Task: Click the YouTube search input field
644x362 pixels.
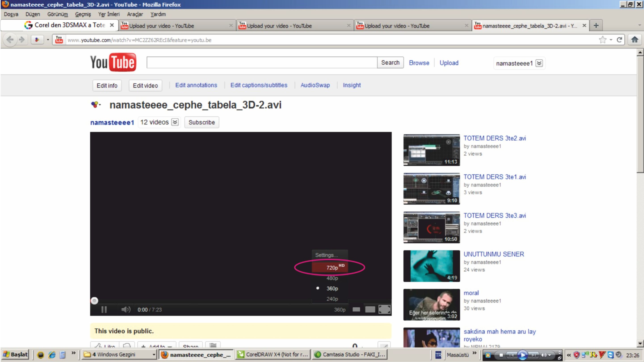Action: tap(262, 63)
